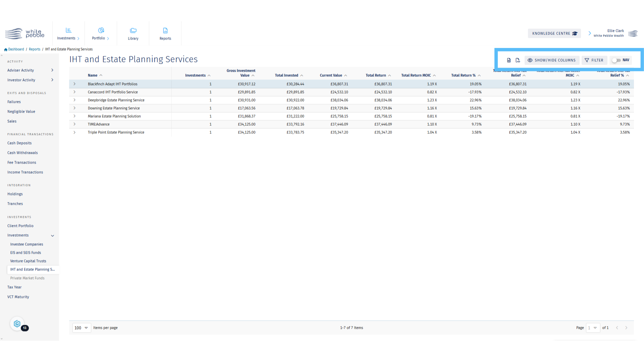Open Show/Hide Columns visibility options
The width and height of the screenshot is (644, 362).
[552, 60]
